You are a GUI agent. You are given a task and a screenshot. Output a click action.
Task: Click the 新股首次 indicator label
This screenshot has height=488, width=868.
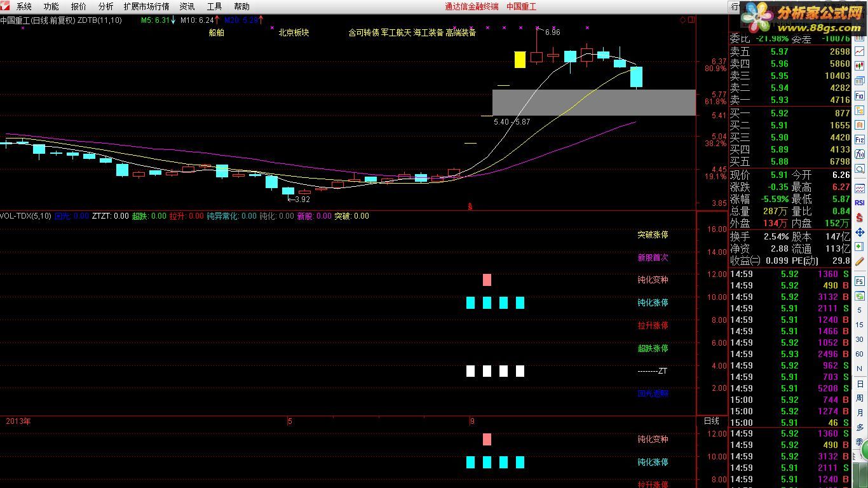(x=653, y=257)
